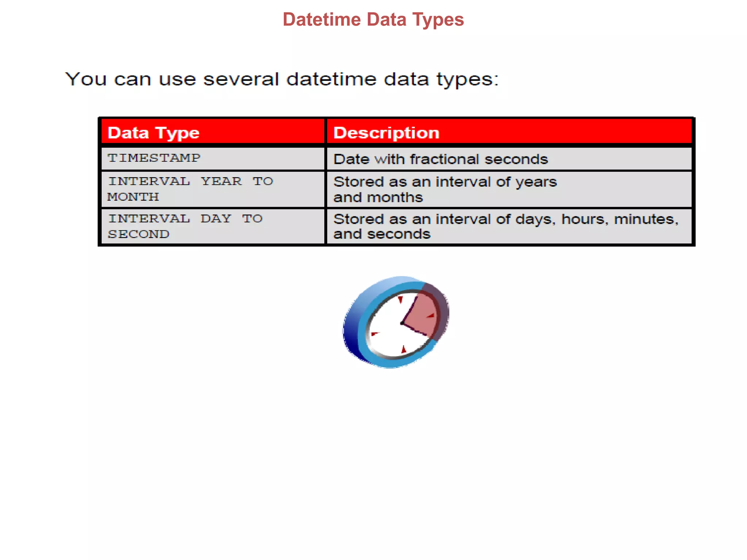The height and width of the screenshot is (560, 747).
Task: Click the intro sentence 'You can use several datetime data types:'
Action: (x=282, y=79)
